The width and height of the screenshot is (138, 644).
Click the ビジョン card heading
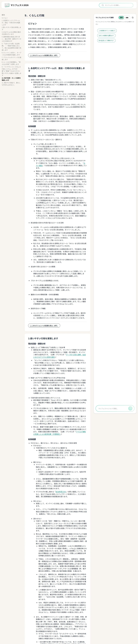coord(32,24)
